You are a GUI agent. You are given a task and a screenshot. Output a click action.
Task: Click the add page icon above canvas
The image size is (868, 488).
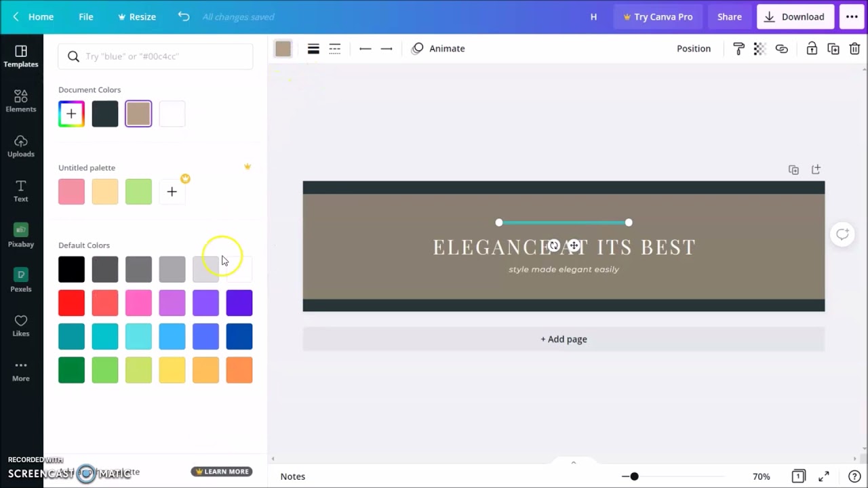[x=816, y=169]
